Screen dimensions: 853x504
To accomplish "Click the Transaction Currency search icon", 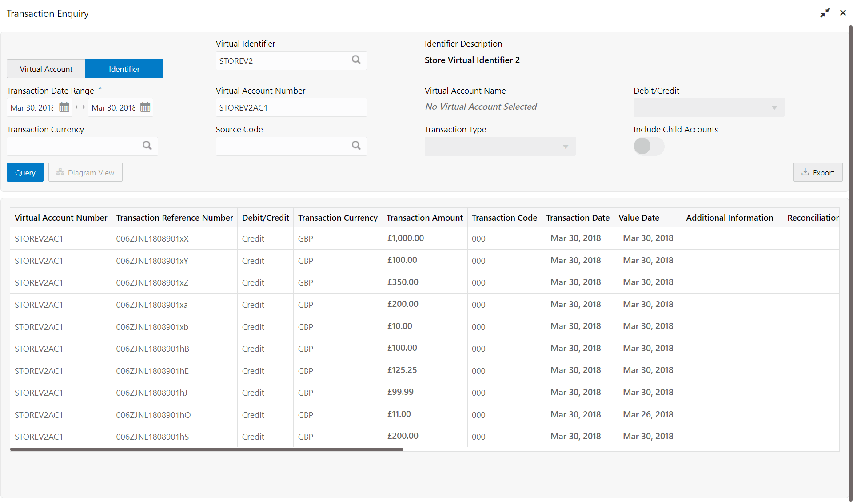I will tap(147, 146).
